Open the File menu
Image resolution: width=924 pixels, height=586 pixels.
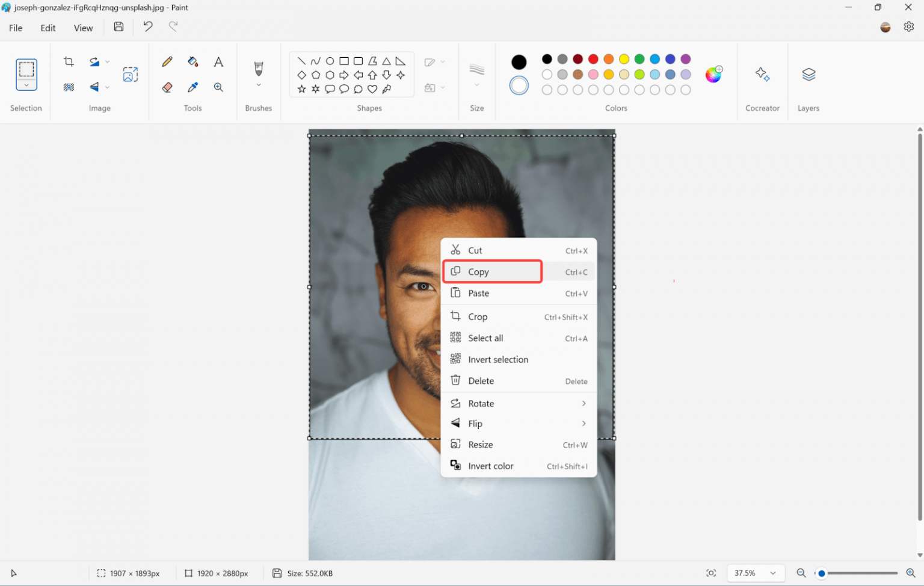pos(16,28)
